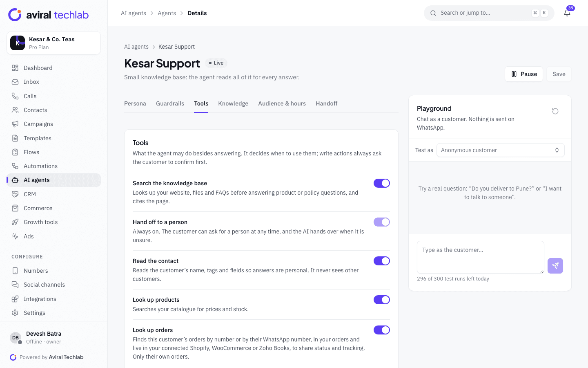This screenshot has height=368, width=588.
Task: Click the Ads sparkle icon
Action: tap(15, 236)
